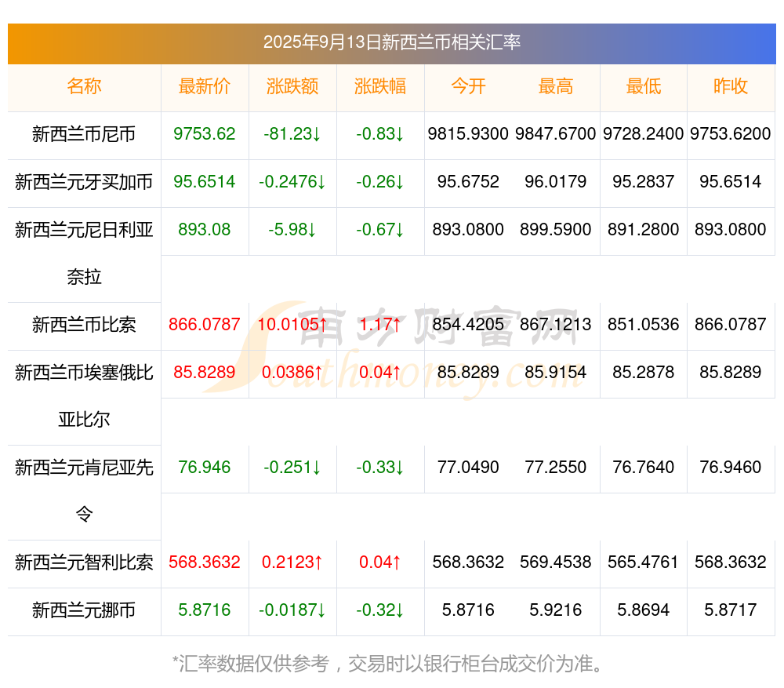Select the 最低 column header

[x=644, y=86]
